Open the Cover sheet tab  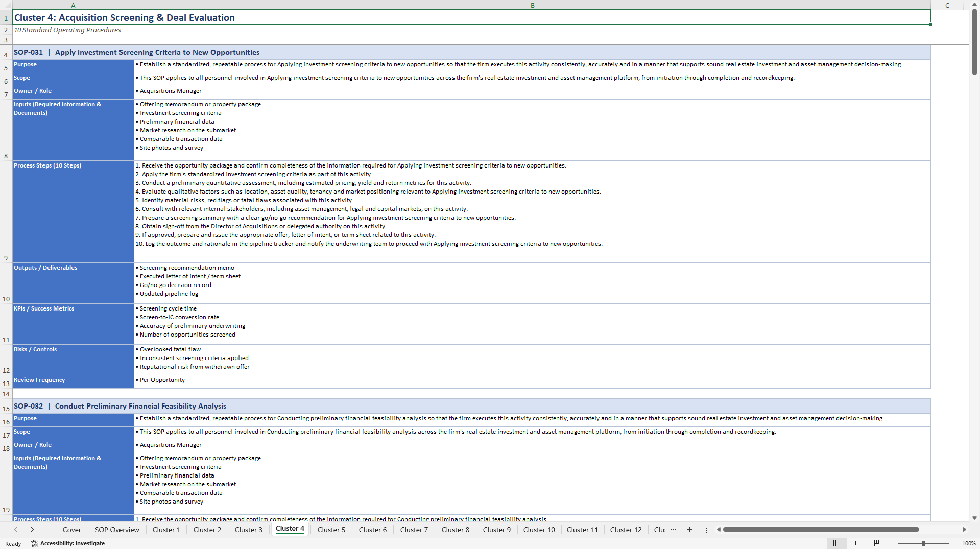71,530
